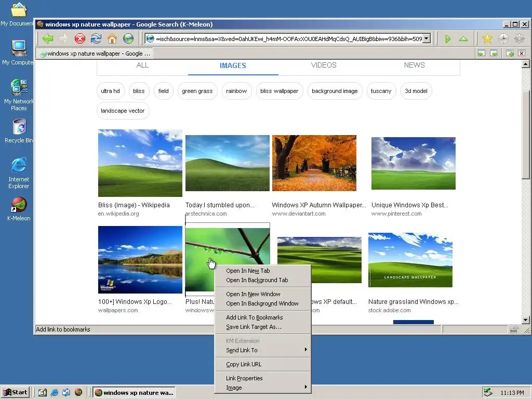This screenshot has height=399, width=532.
Task: Go to the home page via house icon
Action: pyautogui.click(x=112, y=38)
